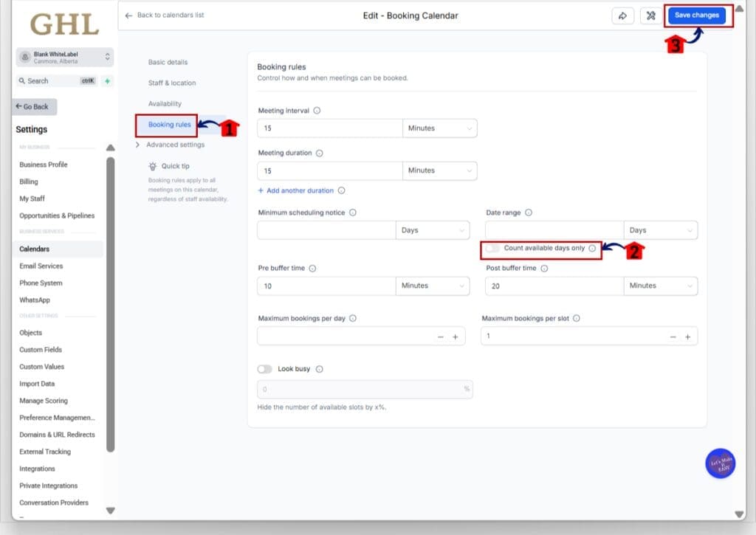The height and width of the screenshot is (535, 756).
Task: Click Go Back button in sidebar
Action: (x=34, y=106)
